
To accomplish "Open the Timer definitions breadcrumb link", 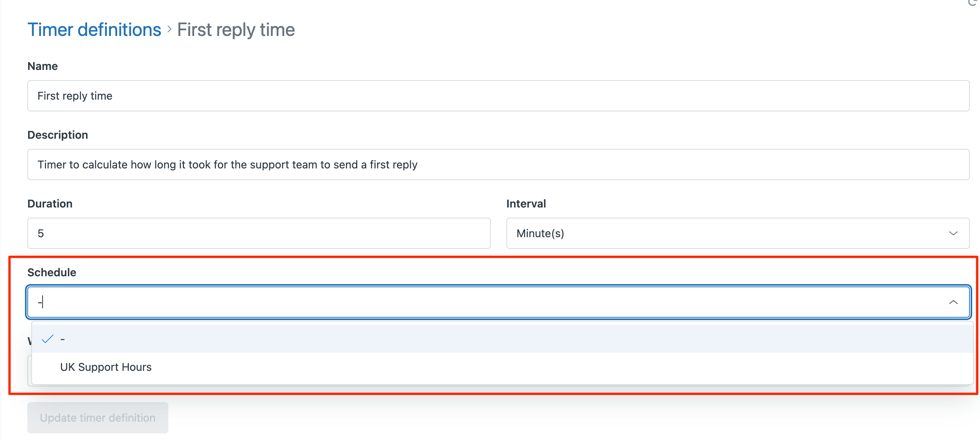I will [x=94, y=30].
